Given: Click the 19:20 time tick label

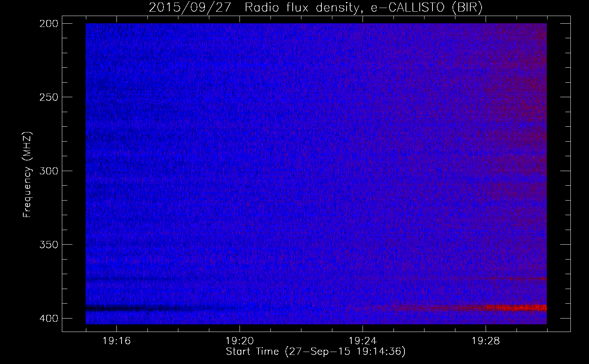Looking at the screenshot, I should click(240, 341).
